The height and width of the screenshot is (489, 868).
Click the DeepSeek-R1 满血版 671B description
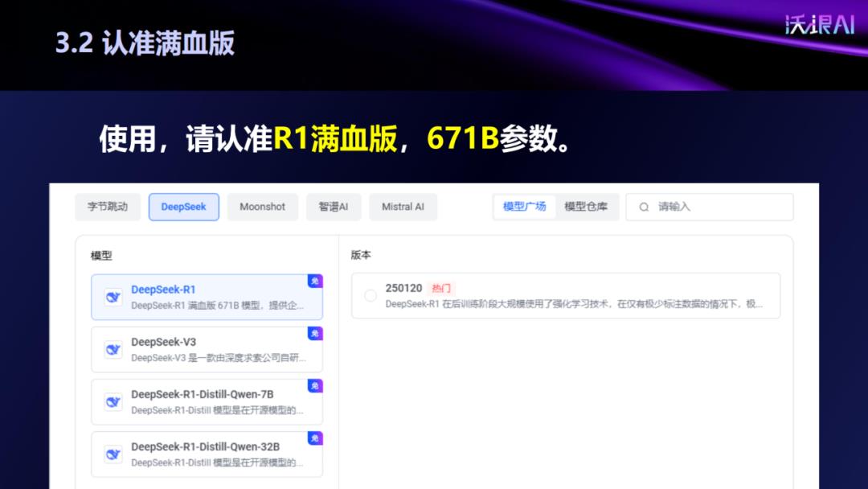click(218, 306)
